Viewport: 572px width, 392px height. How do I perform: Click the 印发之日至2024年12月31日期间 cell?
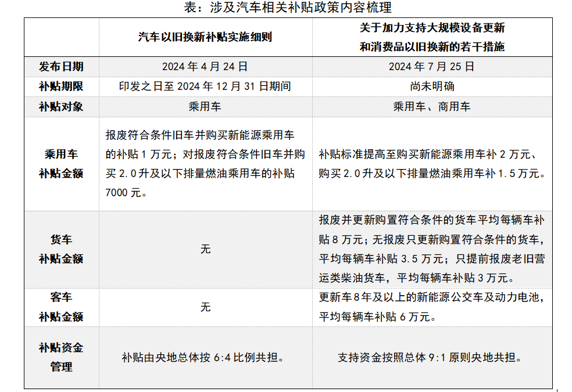pyautogui.click(x=205, y=87)
